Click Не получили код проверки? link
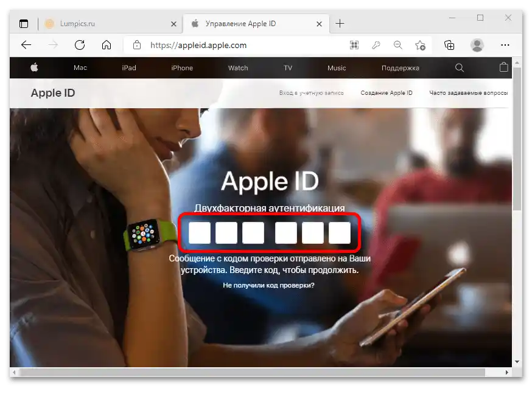The image size is (532, 394). pos(268,285)
